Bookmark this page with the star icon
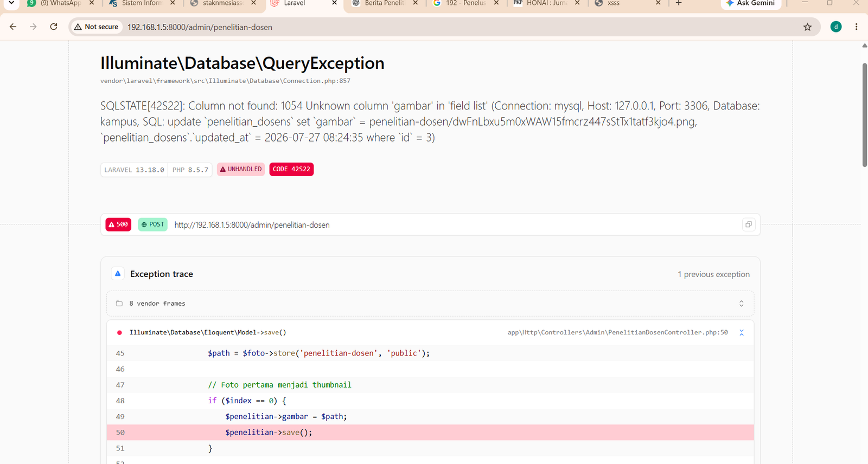868x464 pixels. coord(807,27)
